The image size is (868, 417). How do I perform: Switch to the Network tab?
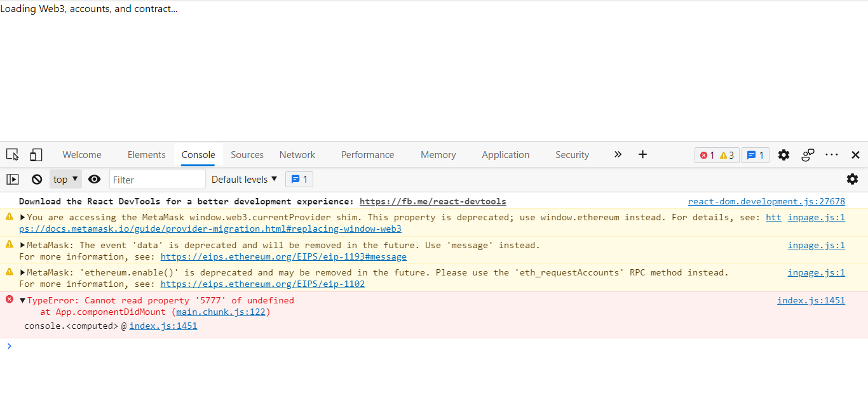[x=297, y=154]
